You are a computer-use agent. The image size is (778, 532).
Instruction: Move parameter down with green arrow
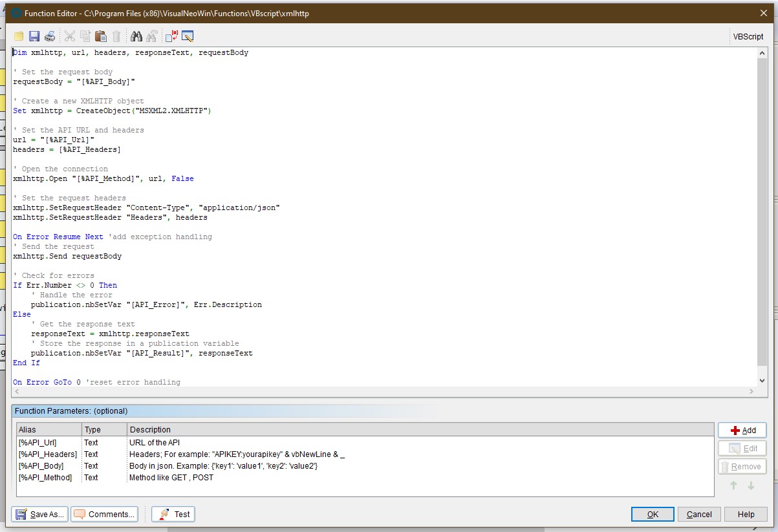pos(751,485)
